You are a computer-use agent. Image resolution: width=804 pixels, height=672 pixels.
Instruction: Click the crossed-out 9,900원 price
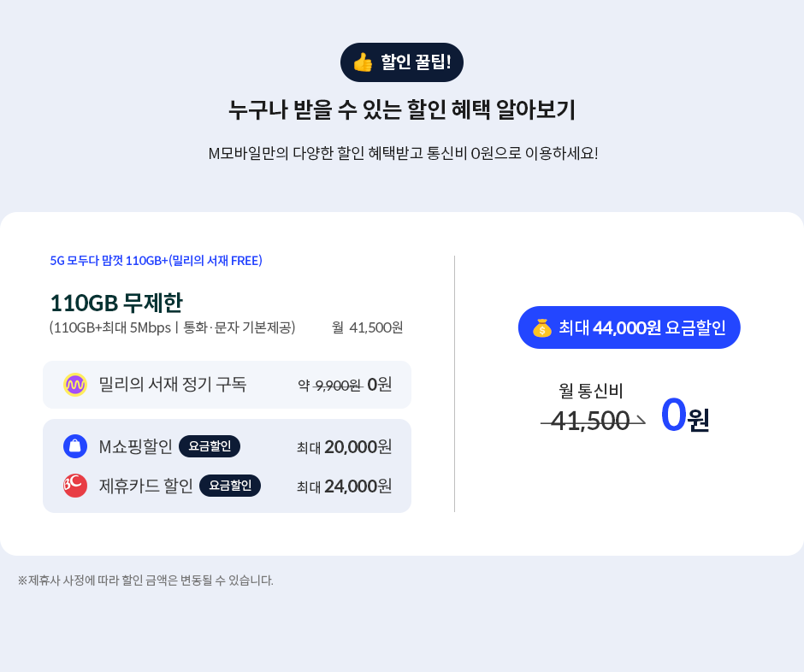(338, 386)
